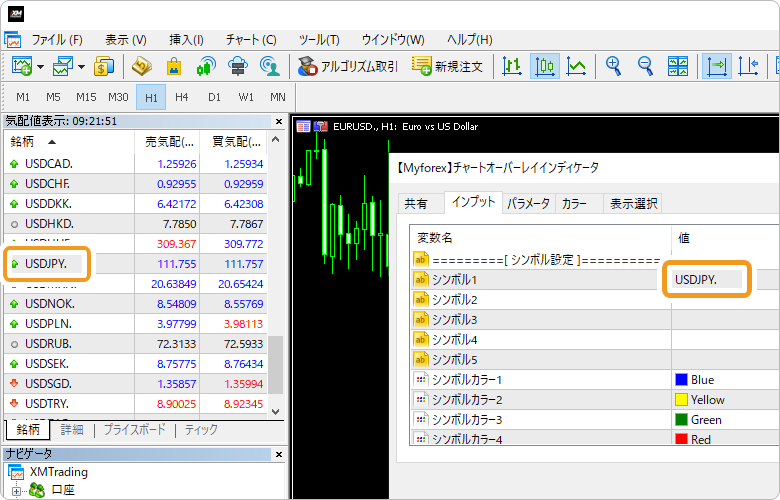This screenshot has height=500, width=780.
Task: Click the シンボル1 value field USDJPY.
Action: point(706,280)
